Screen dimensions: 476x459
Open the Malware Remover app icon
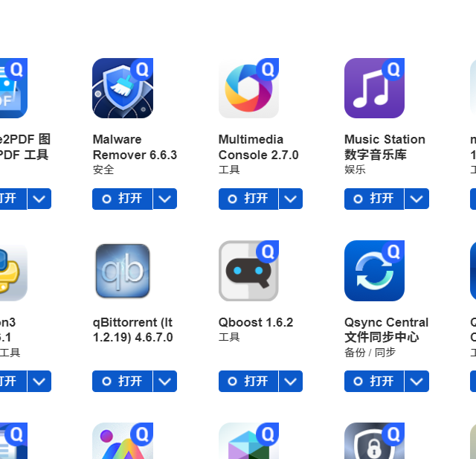tap(123, 88)
